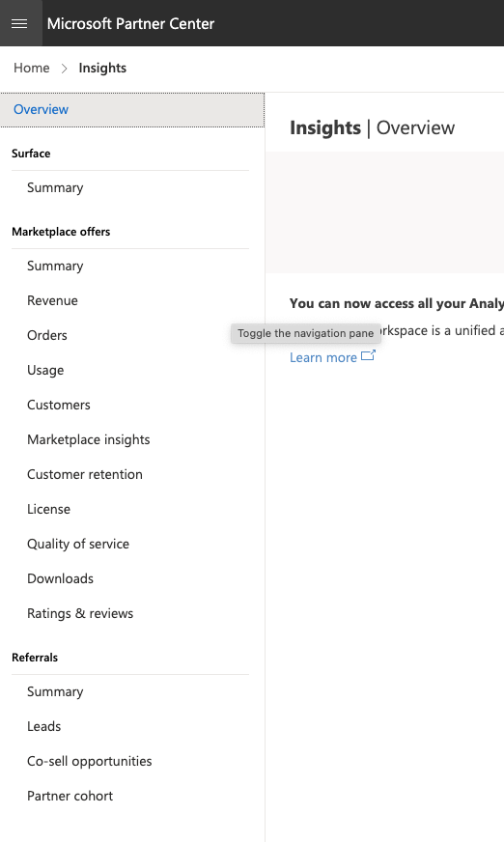Viewport: 504px width, 842px height.
Task: Click the Surface section heading
Action: point(31,154)
